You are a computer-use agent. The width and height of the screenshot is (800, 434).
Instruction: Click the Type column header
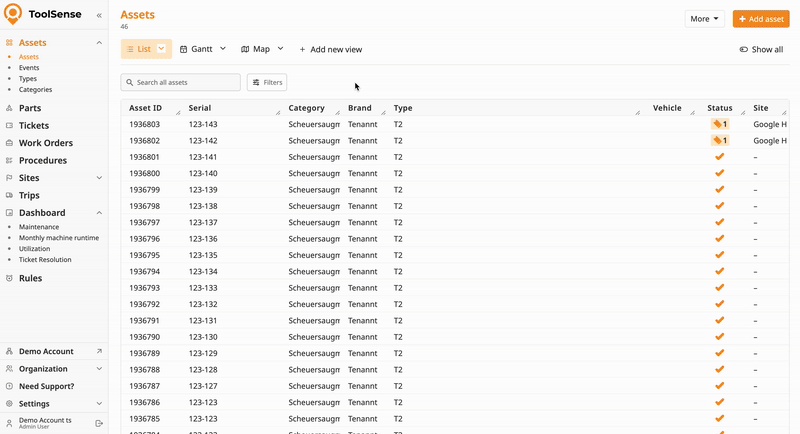tap(403, 108)
